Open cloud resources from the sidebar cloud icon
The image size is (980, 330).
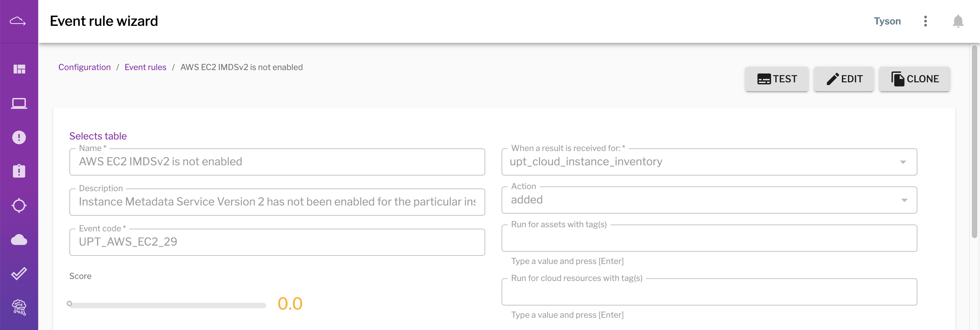click(x=19, y=240)
